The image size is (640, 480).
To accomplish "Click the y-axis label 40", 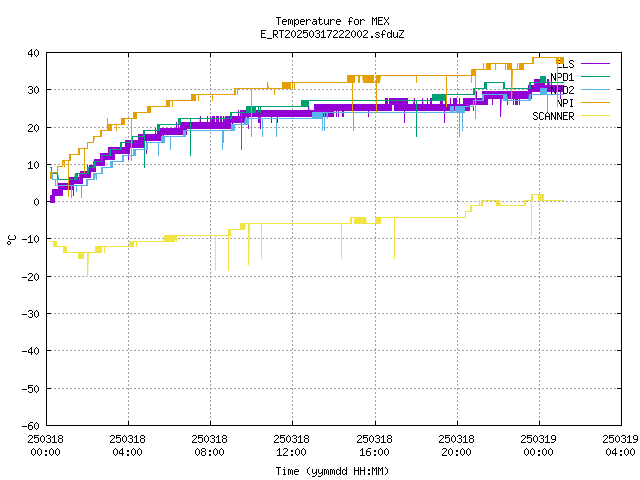I will click(33, 53).
